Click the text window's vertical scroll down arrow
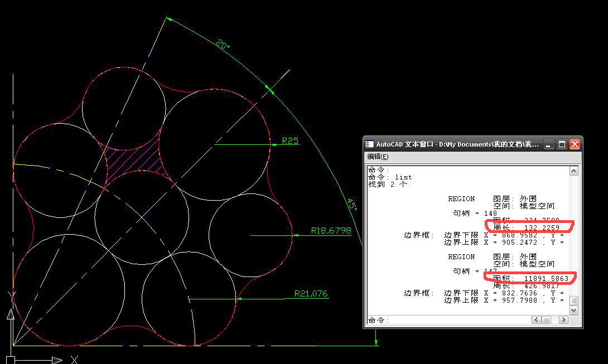The width and height of the screenshot is (608, 364). click(x=574, y=310)
